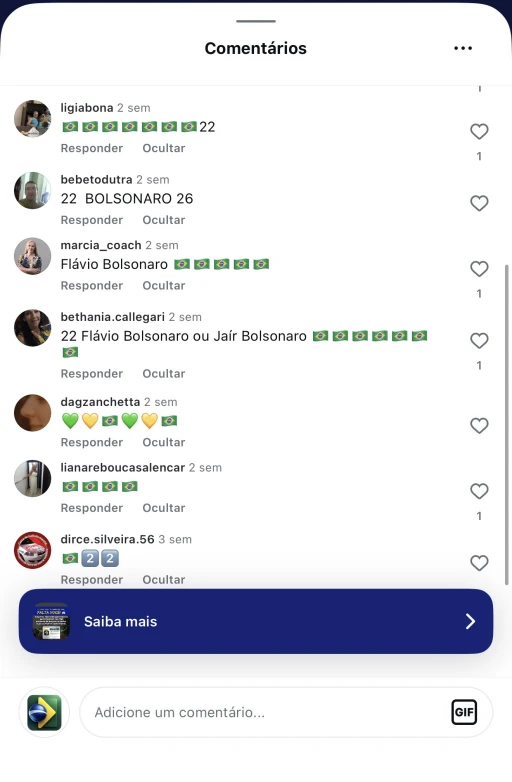This screenshot has height=782, width=512.
Task: Open the three-dot comments options menu
Action: click(x=463, y=48)
